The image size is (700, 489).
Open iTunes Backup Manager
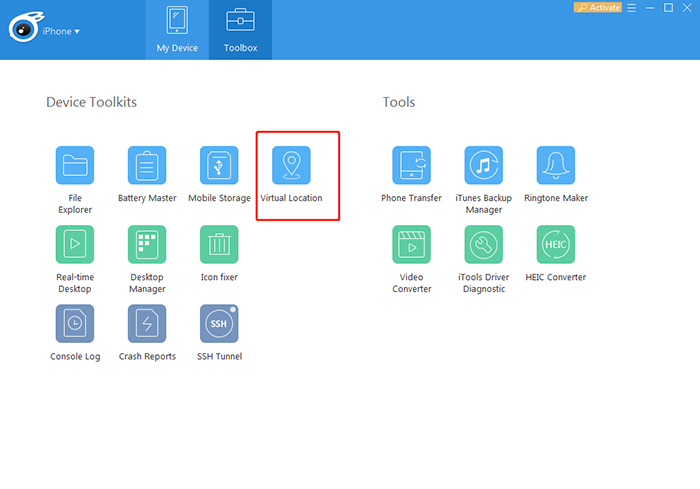[483, 165]
